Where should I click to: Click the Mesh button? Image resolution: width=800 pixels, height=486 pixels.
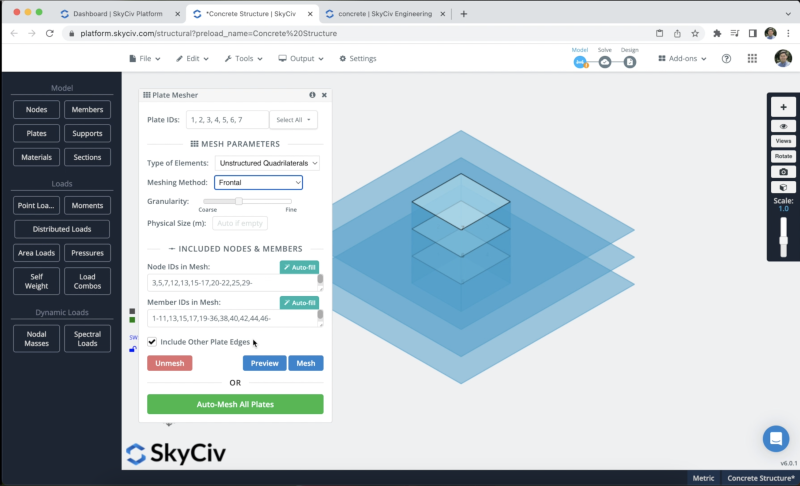click(x=306, y=363)
